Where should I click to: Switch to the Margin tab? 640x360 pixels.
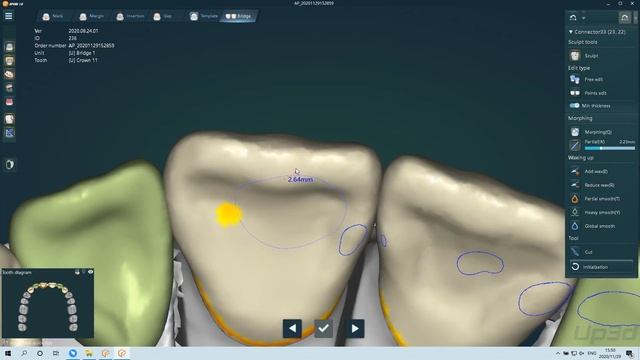point(91,16)
